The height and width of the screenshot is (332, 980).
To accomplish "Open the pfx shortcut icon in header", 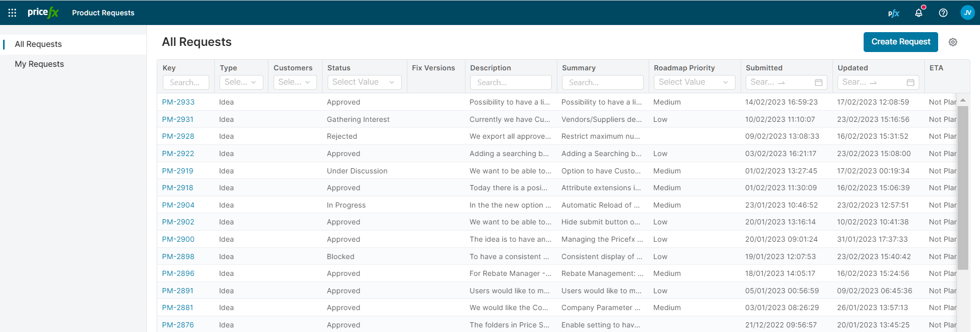I will [893, 13].
